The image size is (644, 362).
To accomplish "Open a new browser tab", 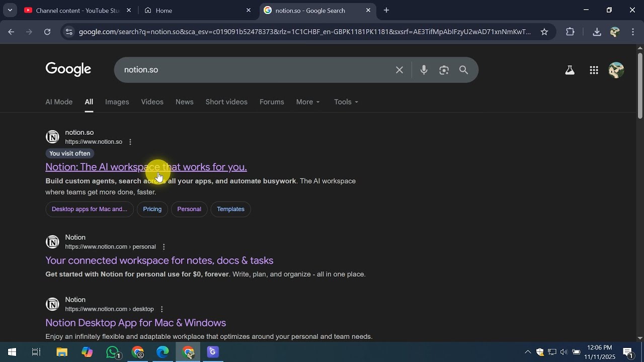I will coord(386,10).
